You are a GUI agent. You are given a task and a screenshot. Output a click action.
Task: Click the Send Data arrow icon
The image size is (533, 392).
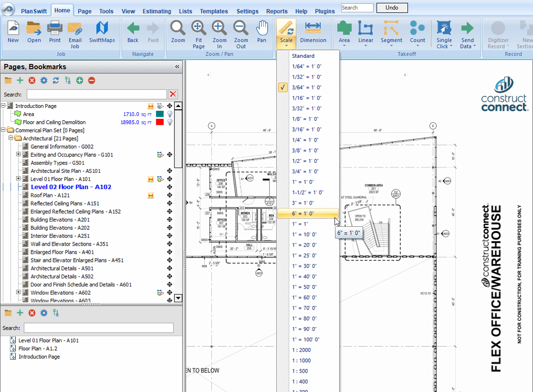468,28
